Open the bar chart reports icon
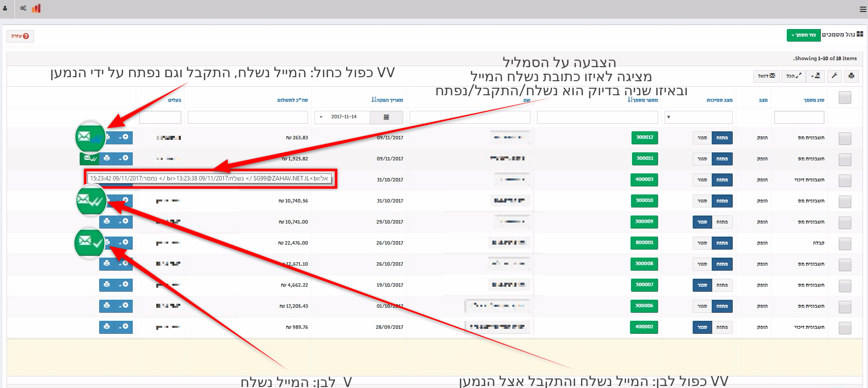 (x=36, y=8)
